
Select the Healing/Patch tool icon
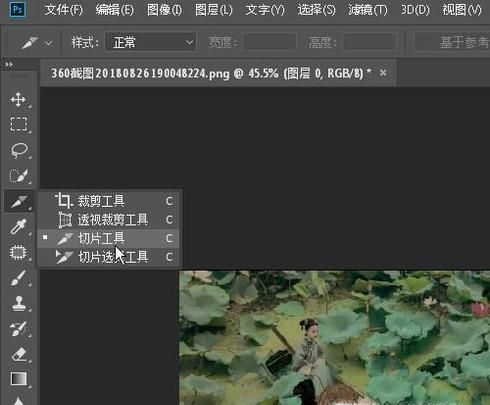click(x=18, y=252)
